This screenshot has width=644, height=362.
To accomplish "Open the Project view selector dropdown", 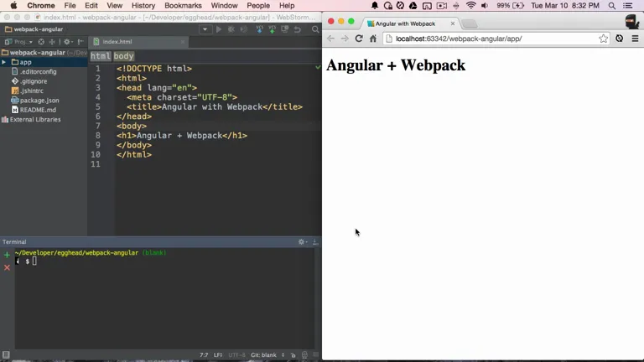I will point(19,41).
